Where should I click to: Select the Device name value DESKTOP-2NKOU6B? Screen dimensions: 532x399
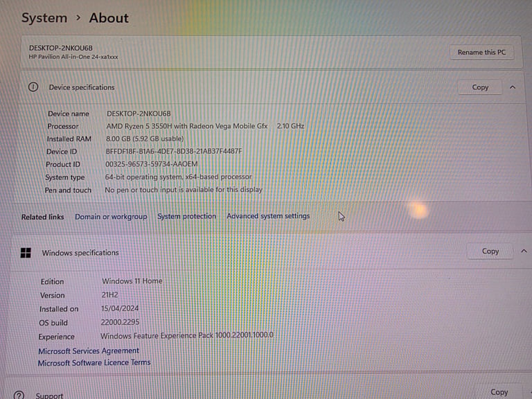coord(139,114)
